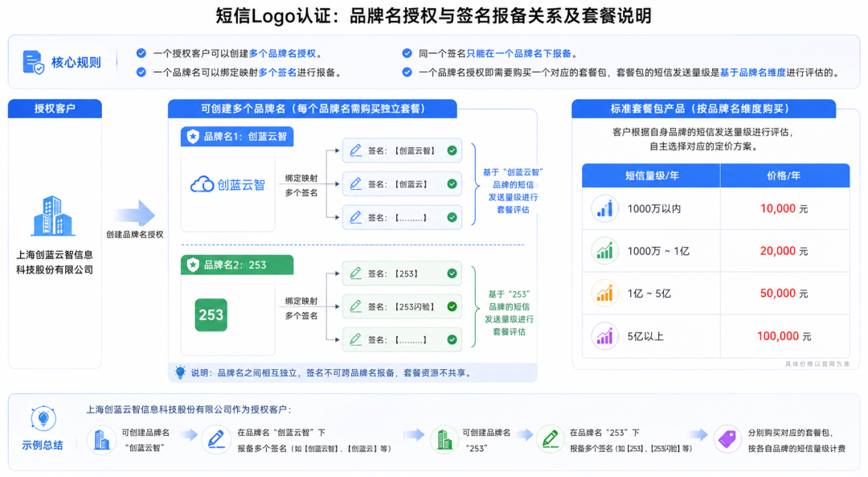Click the green check next to 签名【创蓝云】
The height and width of the screenshot is (477, 868).
452,184
